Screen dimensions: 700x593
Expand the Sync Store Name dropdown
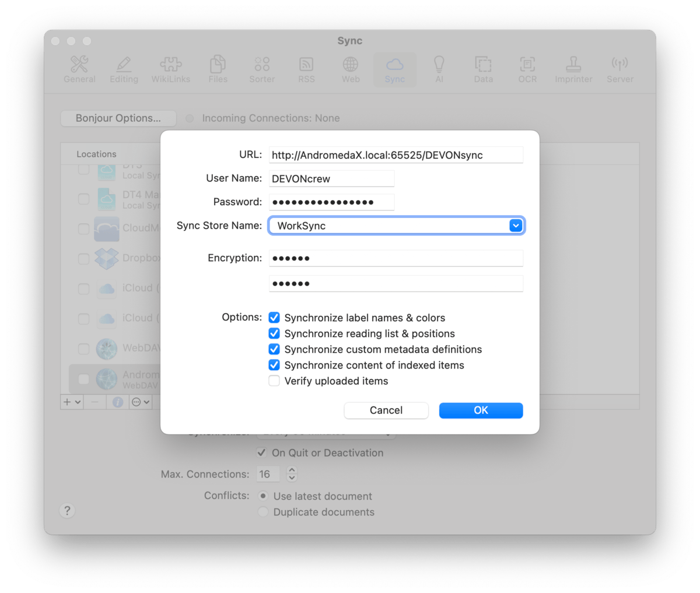coord(516,226)
